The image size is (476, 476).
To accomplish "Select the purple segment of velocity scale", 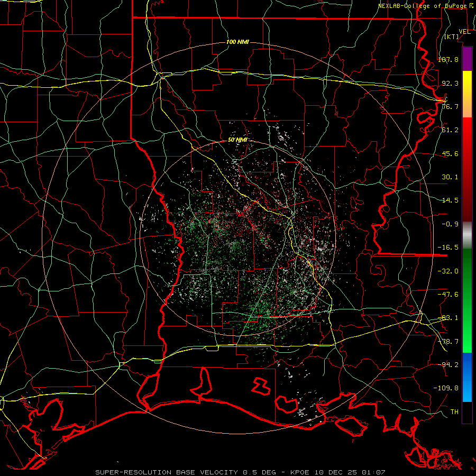I will pyautogui.click(x=467, y=59).
